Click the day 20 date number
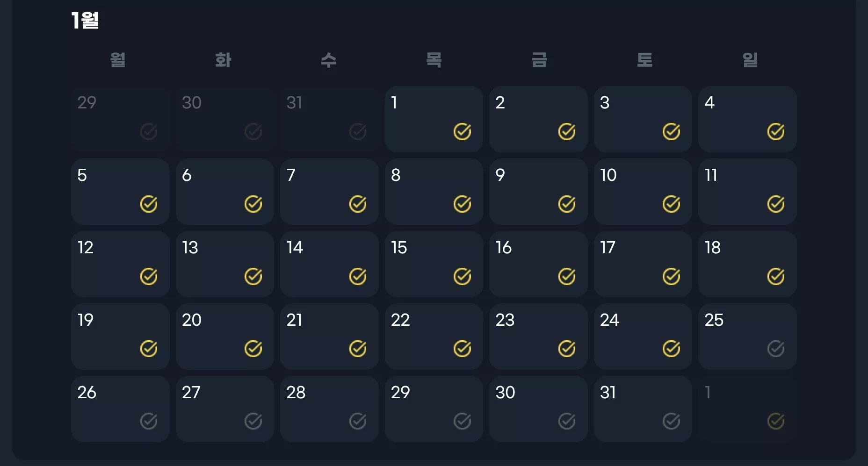Image resolution: width=868 pixels, height=466 pixels. coord(192,320)
